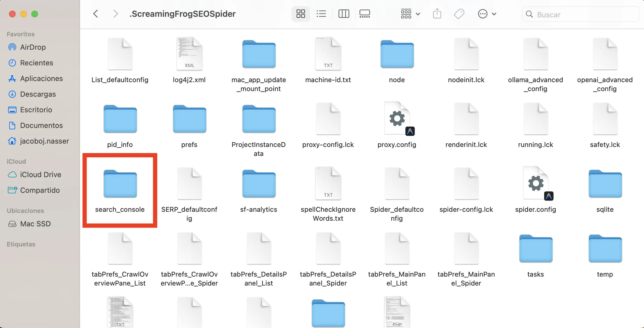Go forward with the right chevron
Screen dimensions: 644x328
115,14
